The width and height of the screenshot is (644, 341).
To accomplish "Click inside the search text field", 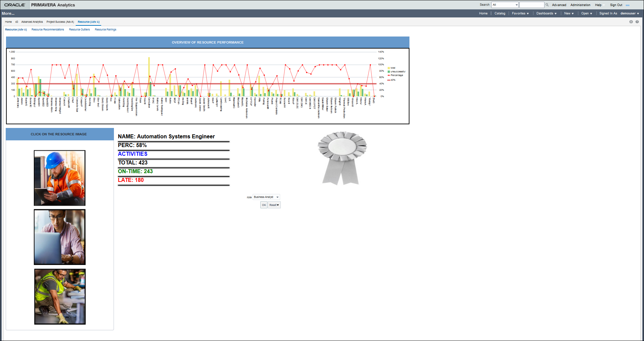I will tap(532, 5).
